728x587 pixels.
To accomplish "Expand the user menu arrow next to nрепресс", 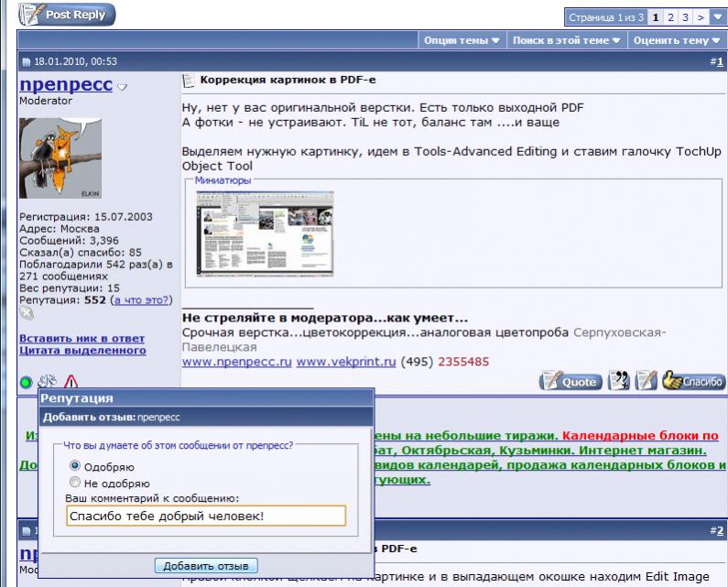I will click(123, 87).
